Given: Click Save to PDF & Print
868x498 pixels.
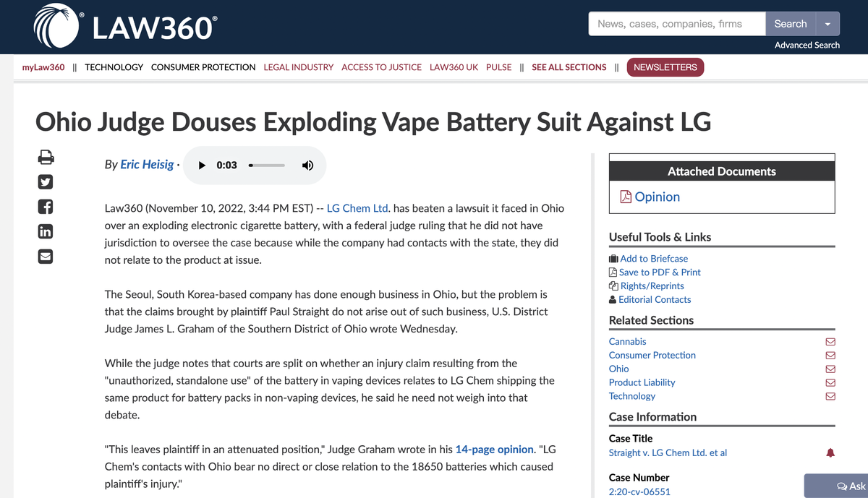Looking at the screenshot, I should pyautogui.click(x=655, y=272).
